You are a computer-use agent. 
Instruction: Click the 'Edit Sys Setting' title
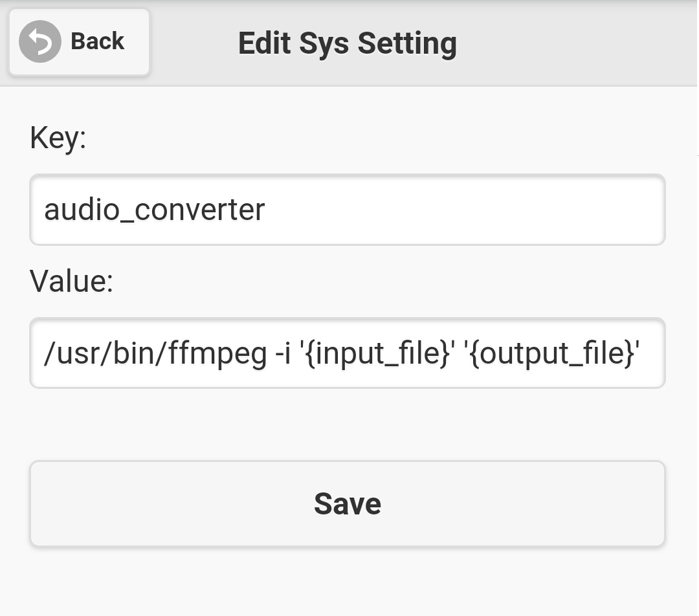pyautogui.click(x=348, y=43)
